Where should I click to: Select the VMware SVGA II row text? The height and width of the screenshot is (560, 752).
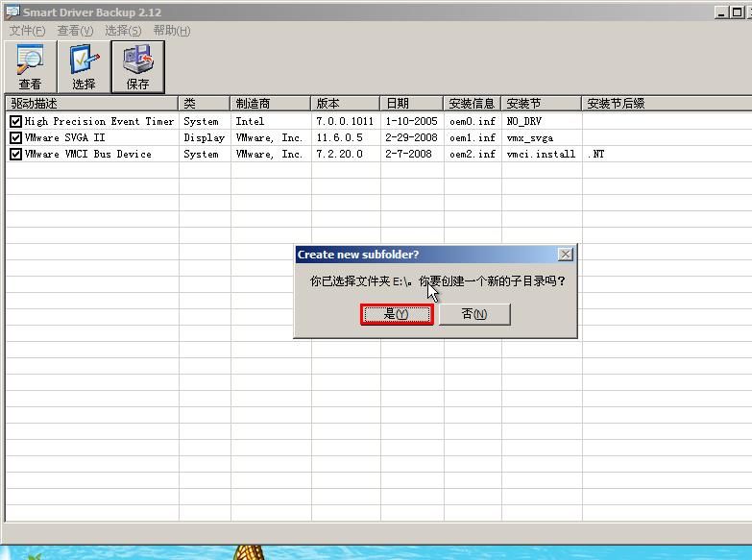pos(64,138)
